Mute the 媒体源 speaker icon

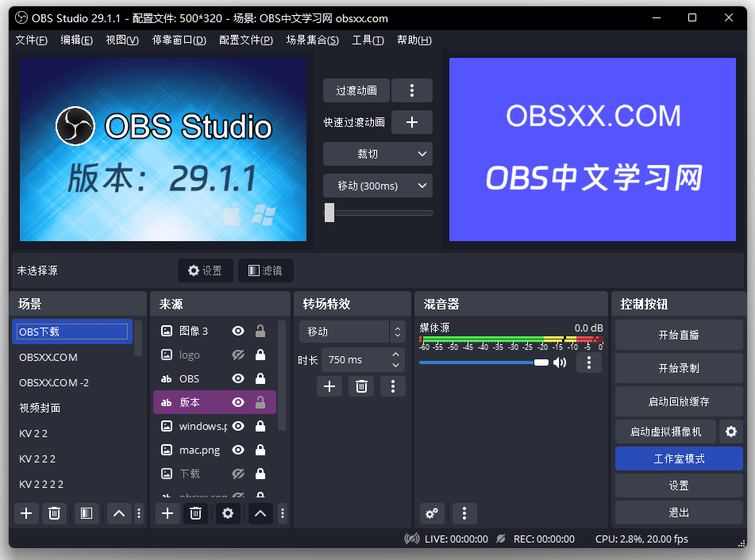(x=560, y=362)
